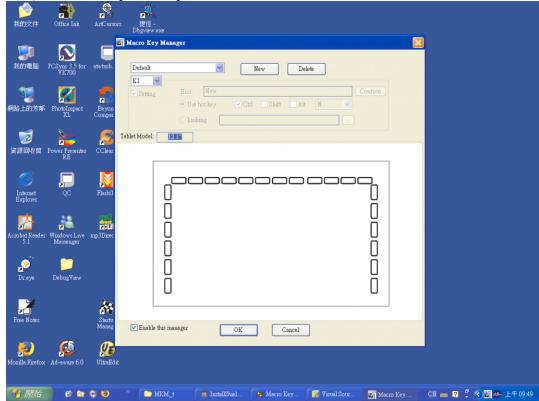Select the 網路上的芳鄰 desktop icon
This screenshot has height=401, width=539.
pyautogui.click(x=26, y=99)
